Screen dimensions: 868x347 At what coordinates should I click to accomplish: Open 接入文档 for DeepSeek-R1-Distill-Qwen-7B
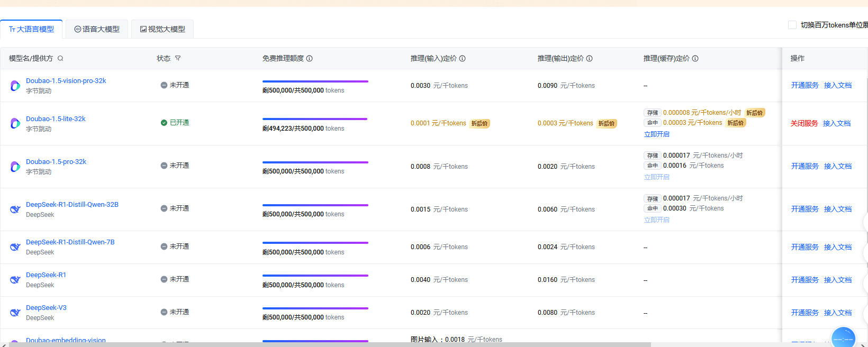pyautogui.click(x=838, y=247)
